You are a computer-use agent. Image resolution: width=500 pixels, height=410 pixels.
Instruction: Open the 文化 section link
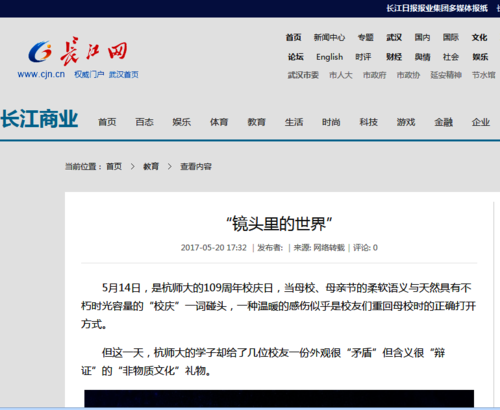480,37
